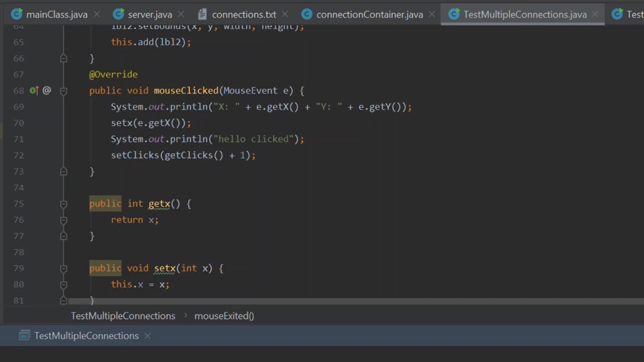Screen dimensions: 644x362
Task: Click the mouseClicked method name
Action: click(x=186, y=90)
